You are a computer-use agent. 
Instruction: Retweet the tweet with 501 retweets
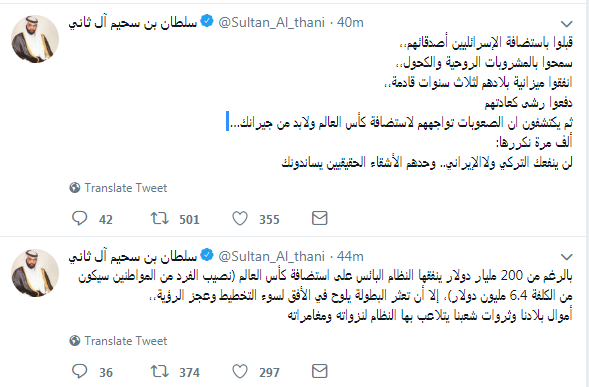(x=160, y=218)
